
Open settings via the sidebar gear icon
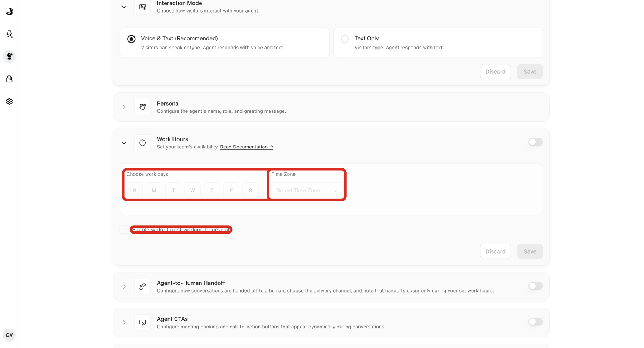[x=9, y=102]
